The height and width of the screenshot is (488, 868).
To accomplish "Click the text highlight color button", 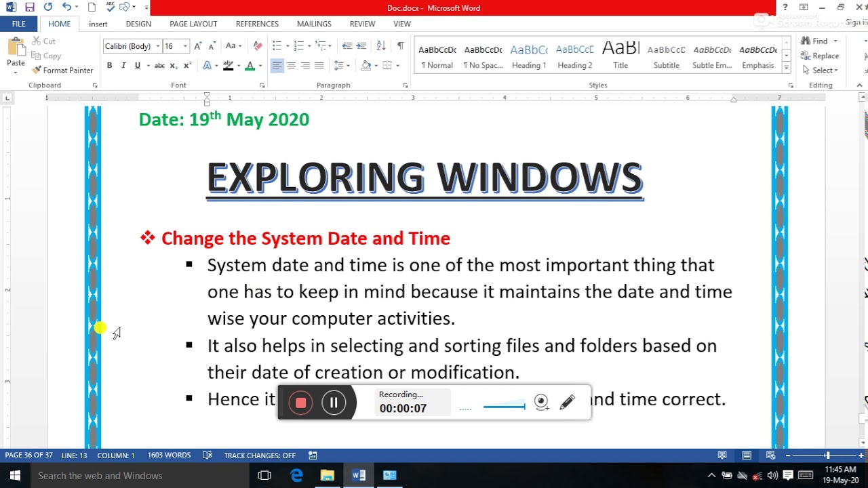I will click(228, 66).
